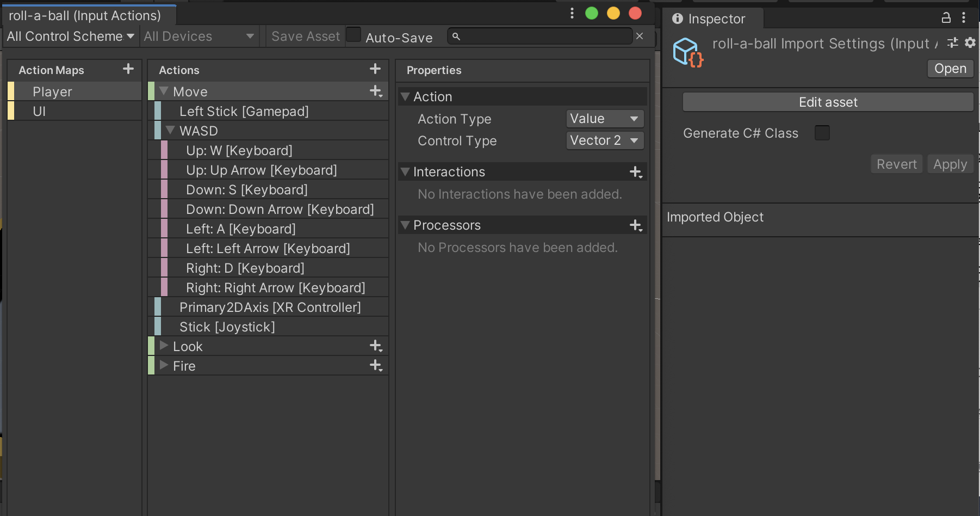Clear the search field

point(640,36)
